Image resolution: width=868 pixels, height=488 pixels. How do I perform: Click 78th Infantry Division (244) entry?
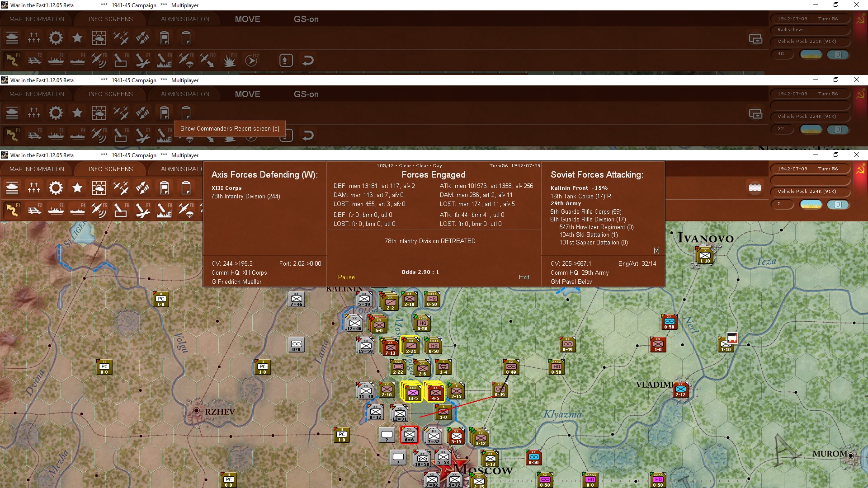coord(245,196)
